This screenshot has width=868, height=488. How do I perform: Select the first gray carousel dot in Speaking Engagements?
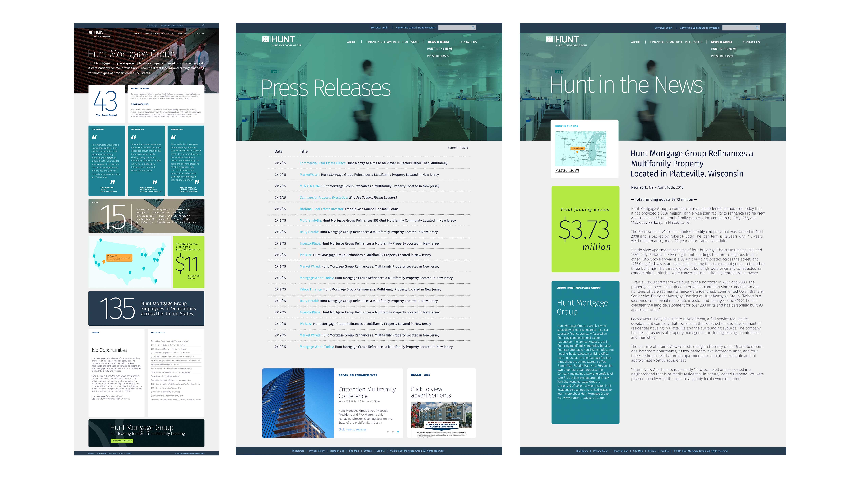pyautogui.click(x=388, y=431)
